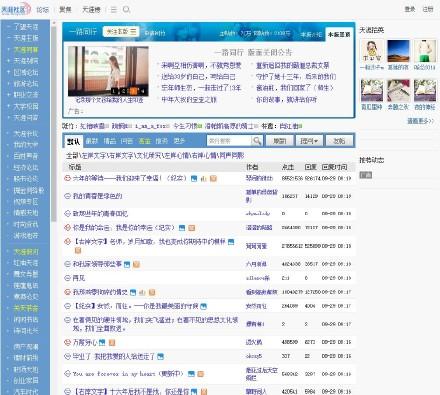Expand the 大学校园 sidebar section
The width and height of the screenshot is (440, 395).
pos(9,106)
